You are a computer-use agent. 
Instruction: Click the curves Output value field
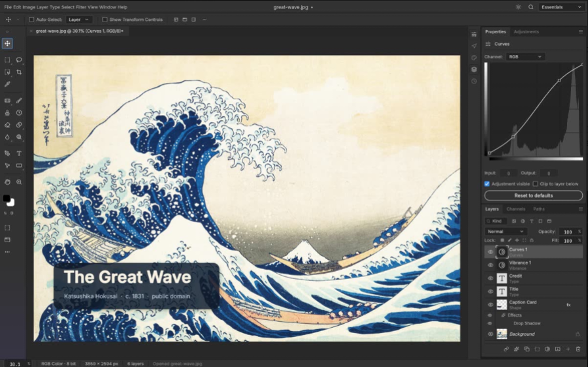point(549,173)
